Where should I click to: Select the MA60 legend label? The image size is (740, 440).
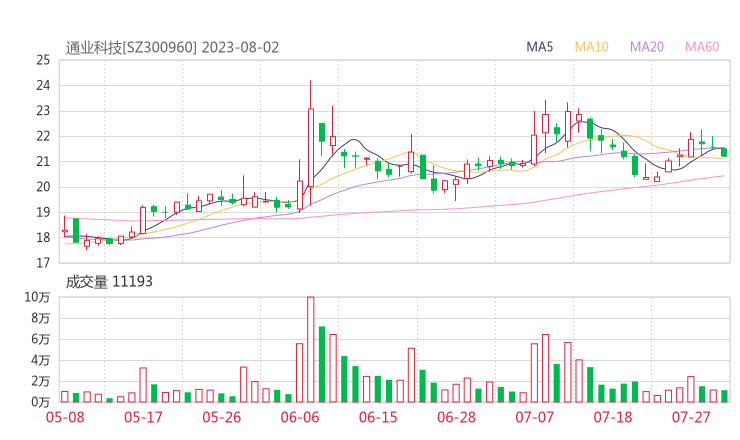(702, 47)
